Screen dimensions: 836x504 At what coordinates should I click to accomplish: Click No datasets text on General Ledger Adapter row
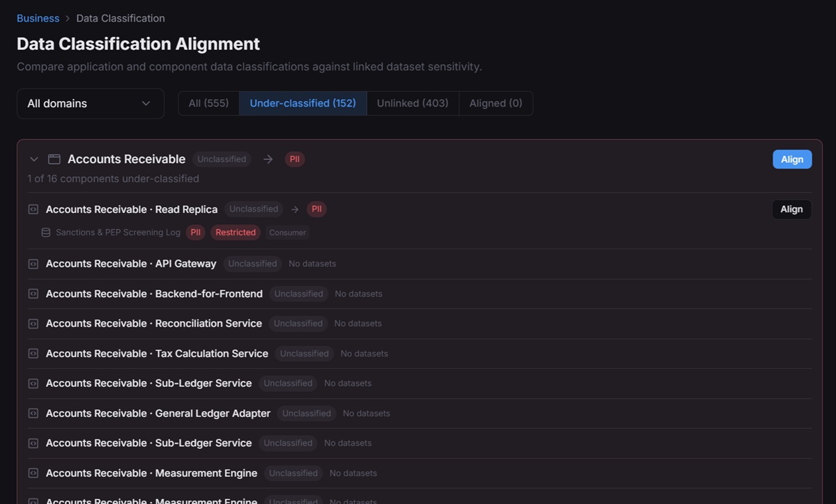click(x=366, y=414)
